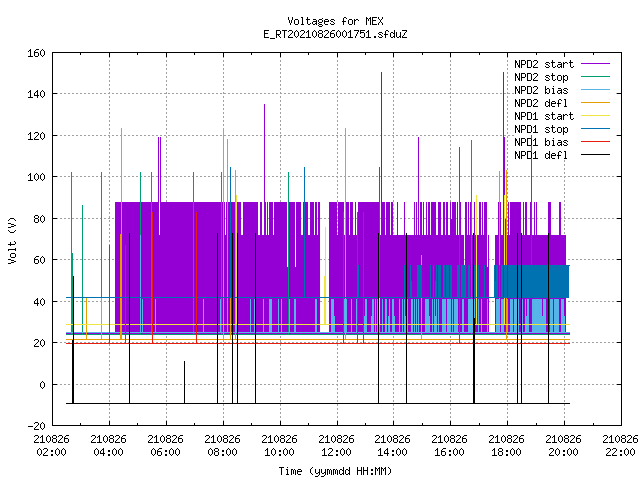The height and width of the screenshot is (480, 640).
Task: Click the red NPD1 bias legend line
Action: (x=596, y=142)
